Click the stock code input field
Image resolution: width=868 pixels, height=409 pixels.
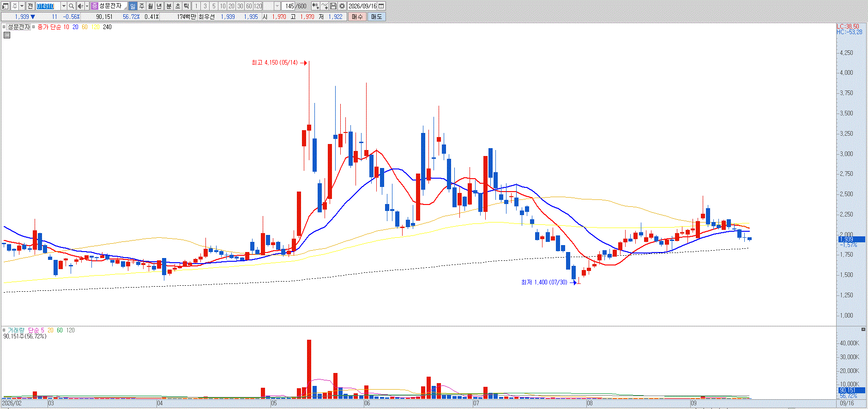48,6
